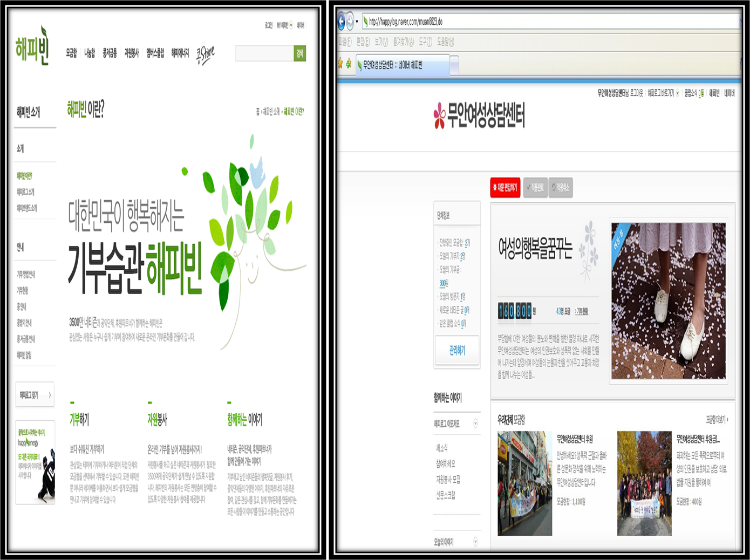750x560 pixels.
Task: Click browser forward arrow button
Action: coord(350,22)
